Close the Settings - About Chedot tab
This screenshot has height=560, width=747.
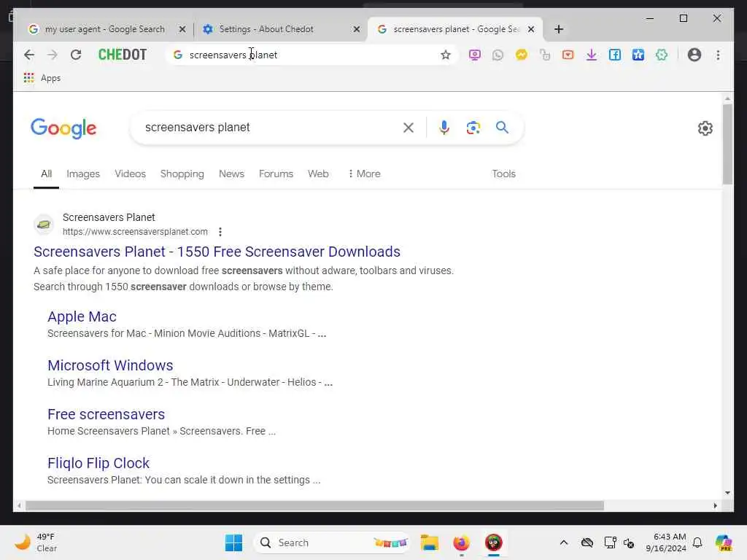356,29
